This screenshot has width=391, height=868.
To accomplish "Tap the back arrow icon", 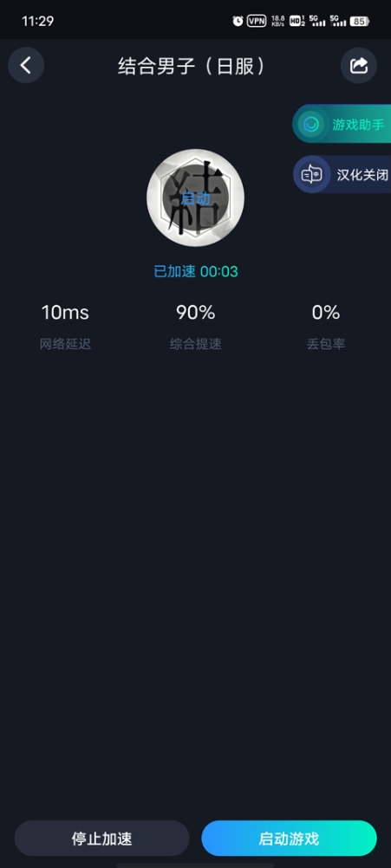I will [x=25, y=65].
